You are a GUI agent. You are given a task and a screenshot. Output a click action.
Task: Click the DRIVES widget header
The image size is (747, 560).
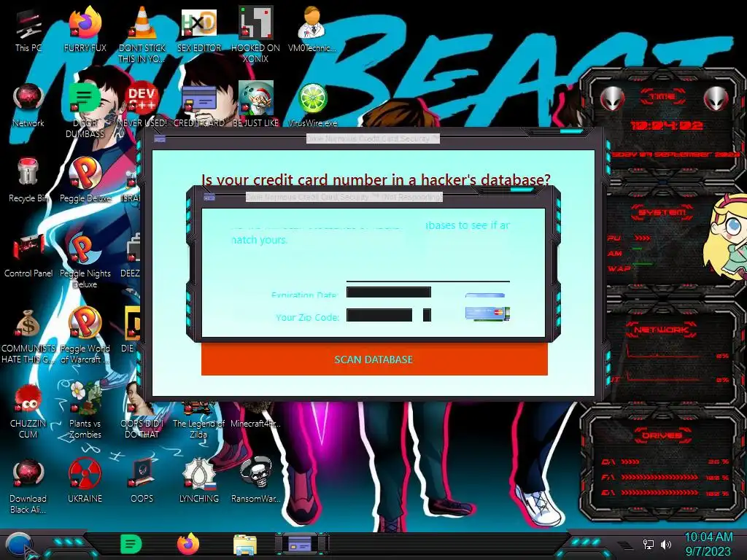(x=661, y=435)
